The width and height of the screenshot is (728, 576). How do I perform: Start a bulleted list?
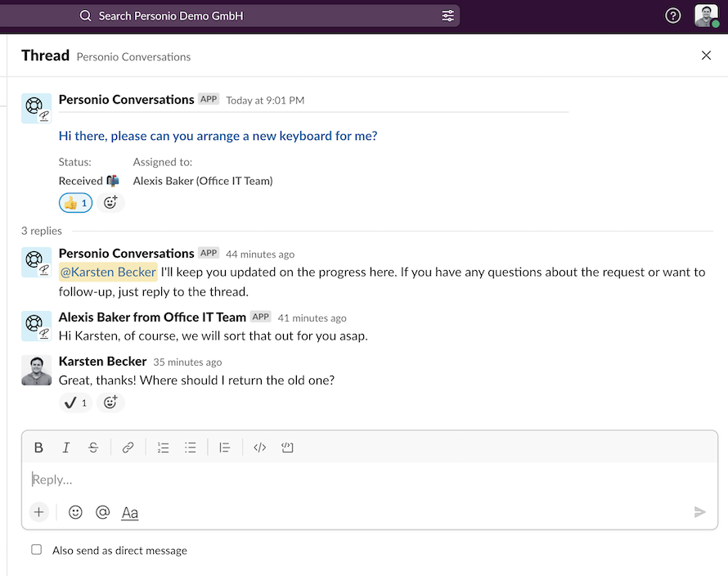pyautogui.click(x=191, y=448)
